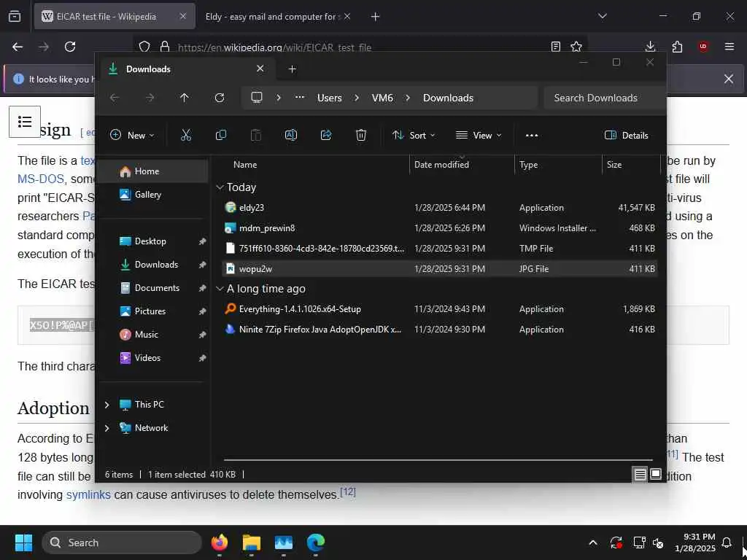Image resolution: width=747 pixels, height=560 pixels.
Task: Select the wopu2w JPG file
Action: (440, 268)
